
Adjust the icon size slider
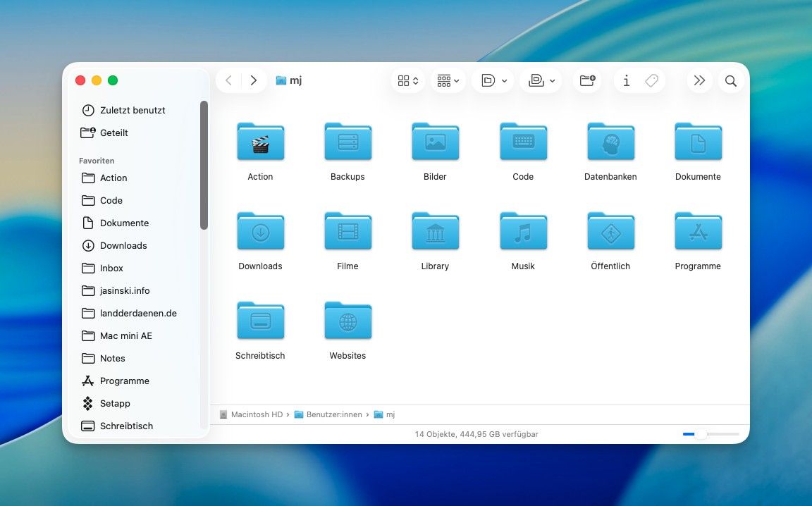tap(701, 434)
